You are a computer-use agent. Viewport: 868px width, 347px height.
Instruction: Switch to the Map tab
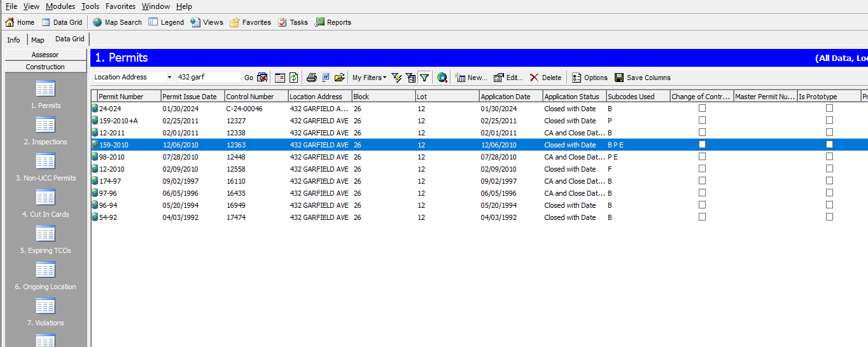click(x=38, y=40)
